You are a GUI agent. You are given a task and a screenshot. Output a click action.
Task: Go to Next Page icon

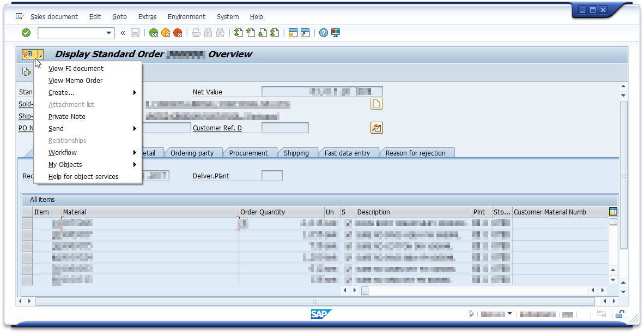263,33
